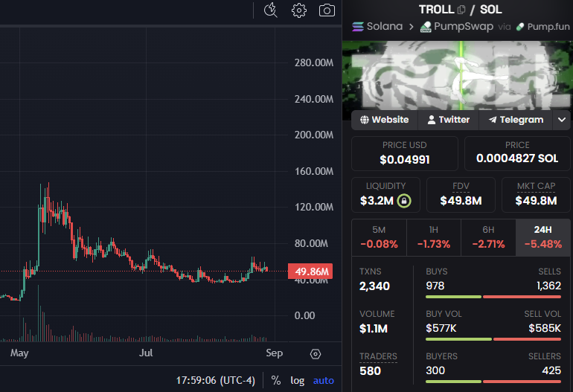Click the PumpSwap logo icon
The width and height of the screenshot is (573, 392).
(x=426, y=27)
